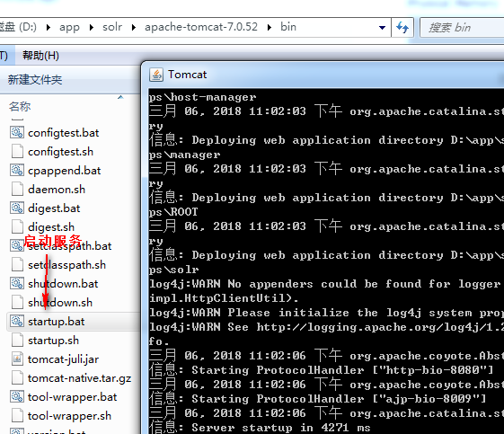Screen dimensions: 504x434
Task: Click the 新建文件夹 button
Action: [x=35, y=79]
